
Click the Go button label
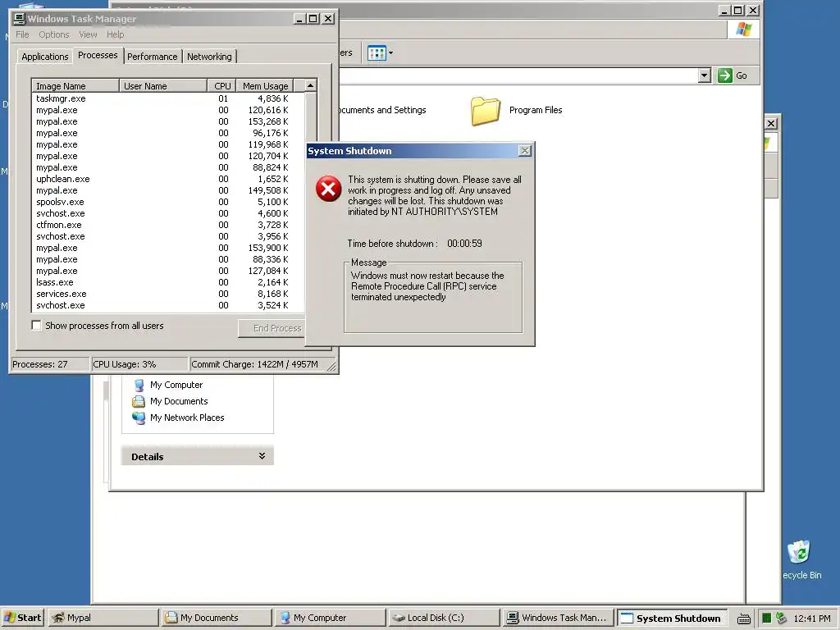click(742, 75)
